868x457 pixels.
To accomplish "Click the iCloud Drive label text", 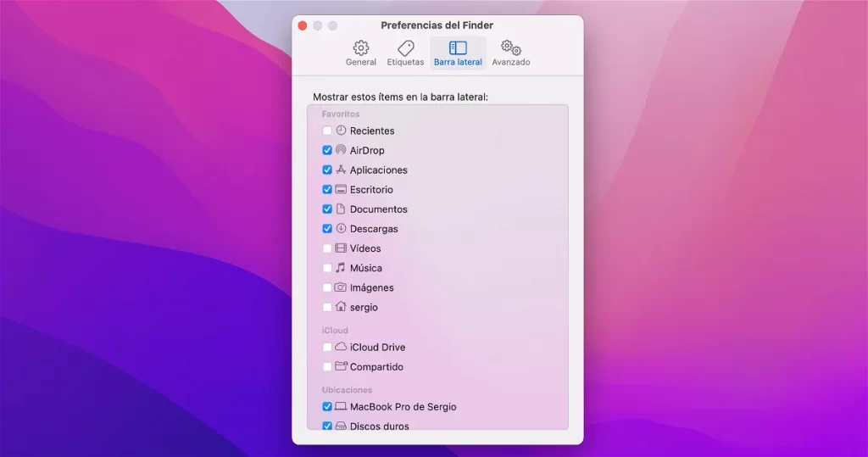I will coord(377,348).
